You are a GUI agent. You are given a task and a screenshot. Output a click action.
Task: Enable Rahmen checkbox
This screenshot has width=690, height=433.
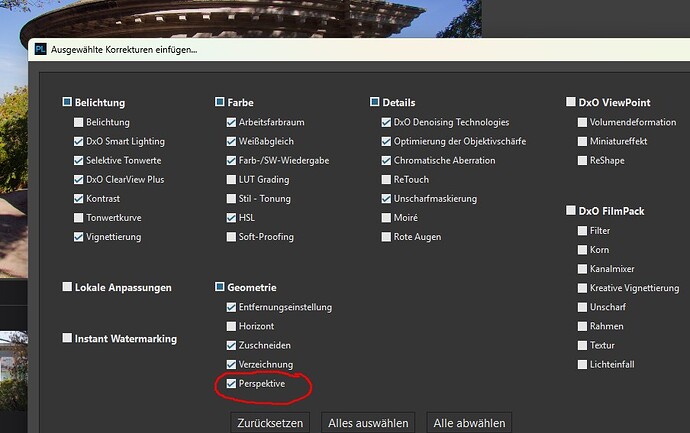[x=582, y=326]
